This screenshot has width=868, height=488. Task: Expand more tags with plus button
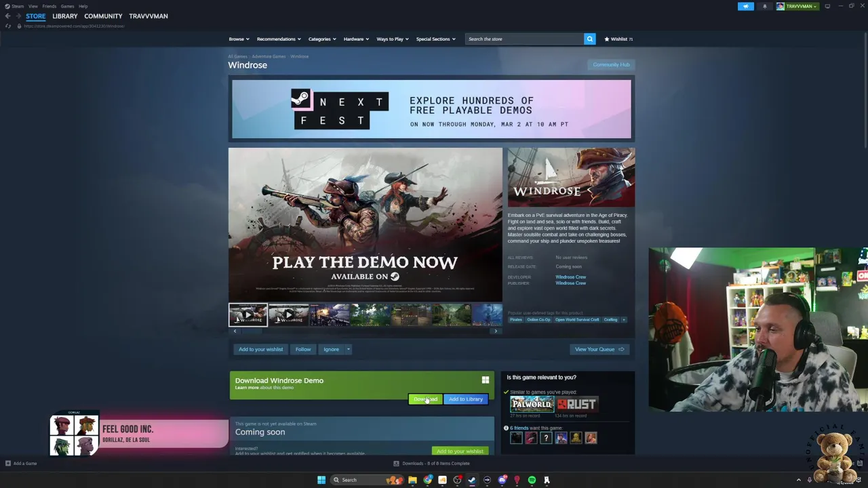tap(624, 320)
